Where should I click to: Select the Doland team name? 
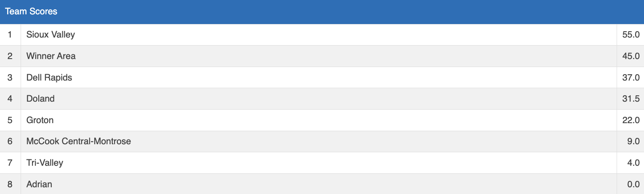pyautogui.click(x=40, y=99)
